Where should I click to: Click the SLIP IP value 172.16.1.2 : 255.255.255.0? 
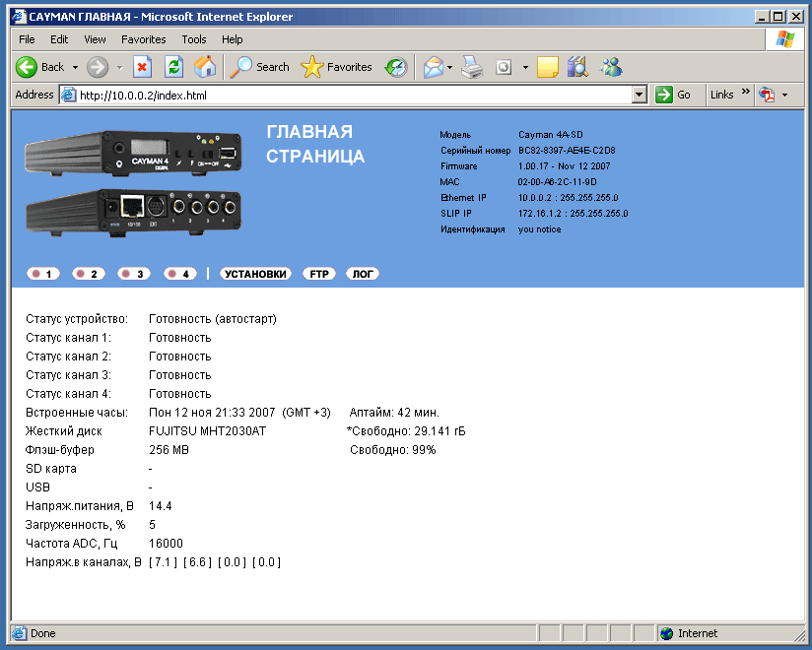(574, 213)
